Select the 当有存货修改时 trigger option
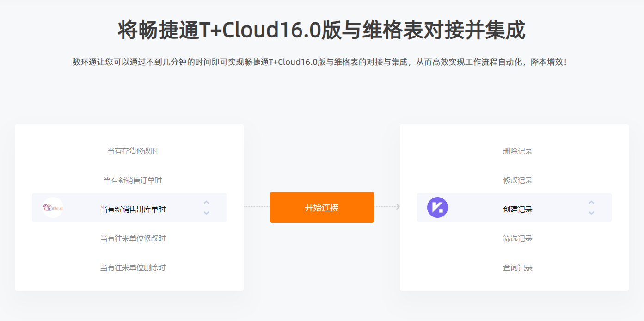The image size is (644, 321). coord(133,151)
